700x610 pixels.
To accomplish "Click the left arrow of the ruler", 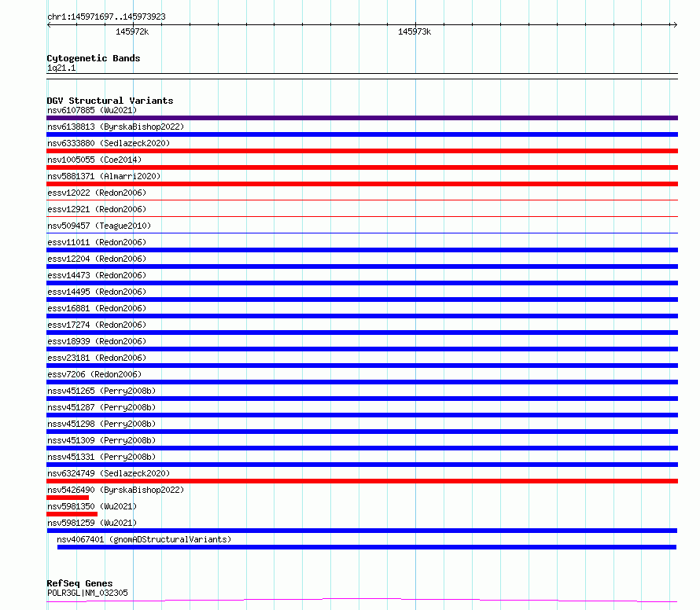I will pos(49,25).
